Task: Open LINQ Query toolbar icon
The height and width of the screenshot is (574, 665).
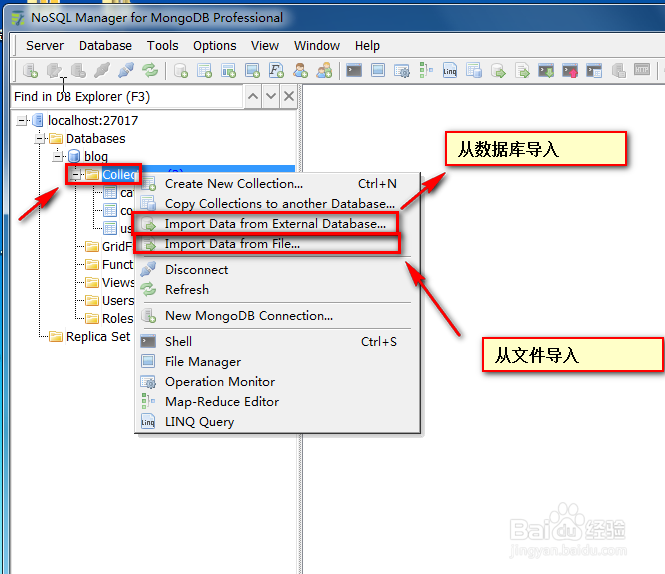Action: (x=450, y=70)
